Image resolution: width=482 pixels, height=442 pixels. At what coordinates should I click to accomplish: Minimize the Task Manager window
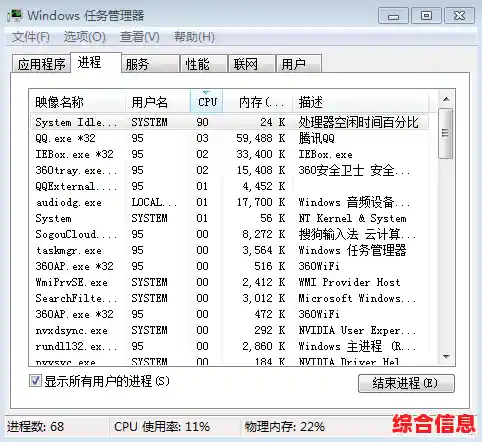(393, 16)
